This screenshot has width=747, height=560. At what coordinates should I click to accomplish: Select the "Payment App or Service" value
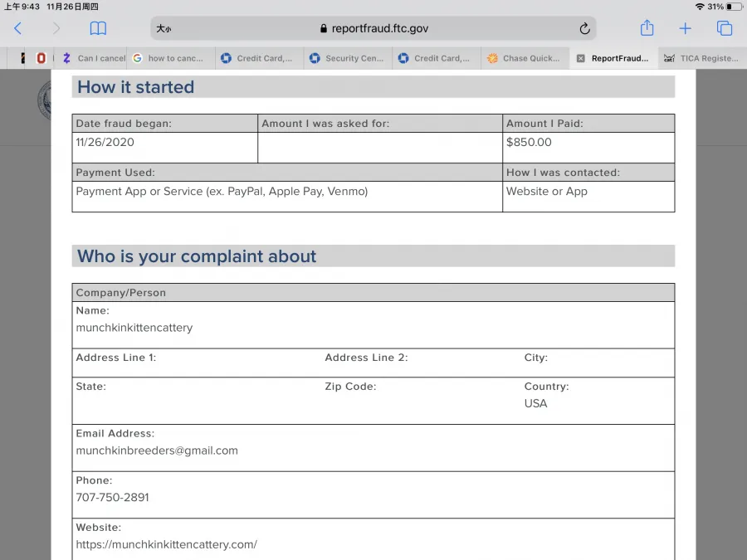[x=222, y=192]
